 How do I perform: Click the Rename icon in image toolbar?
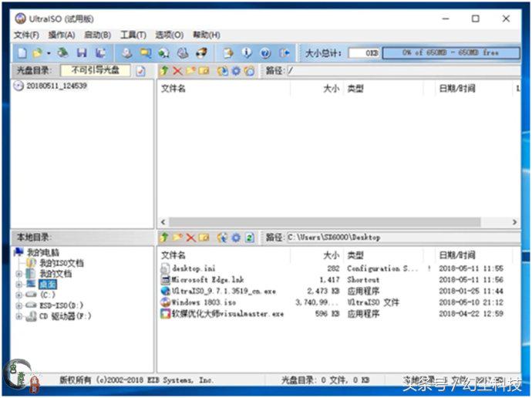204,70
